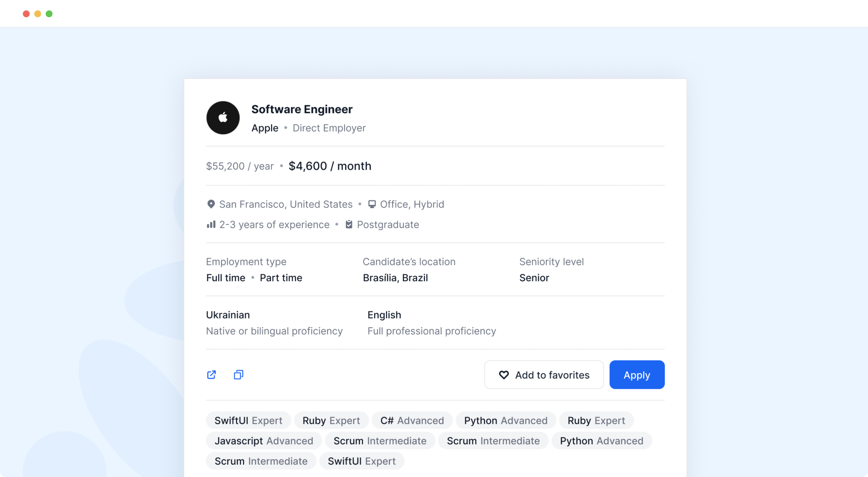Click the English language proficiency entry

[431, 323]
